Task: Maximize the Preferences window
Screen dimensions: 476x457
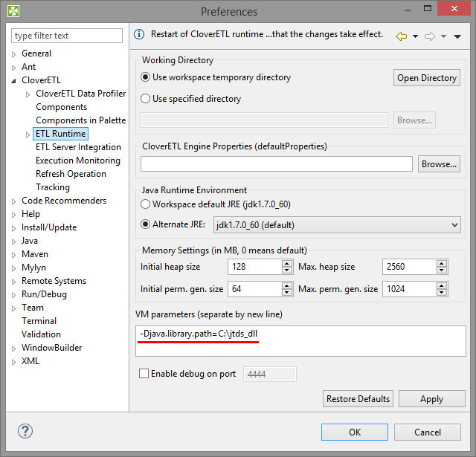Action: 428,8
